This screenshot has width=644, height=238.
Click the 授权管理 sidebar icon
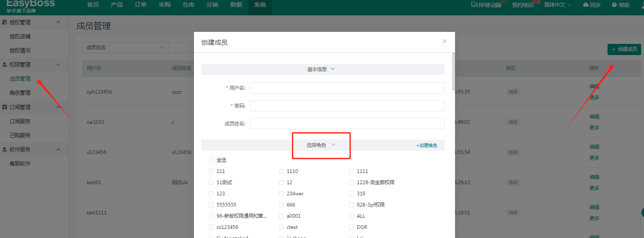click(x=5, y=22)
